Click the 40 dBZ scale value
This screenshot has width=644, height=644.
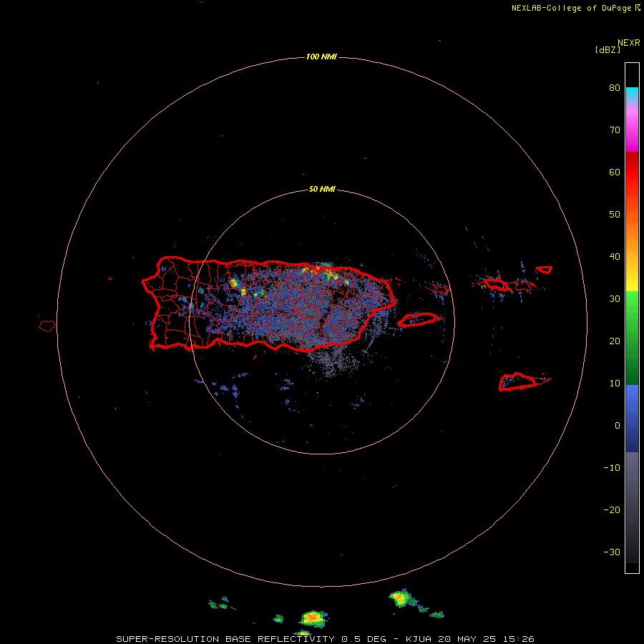[x=615, y=257]
